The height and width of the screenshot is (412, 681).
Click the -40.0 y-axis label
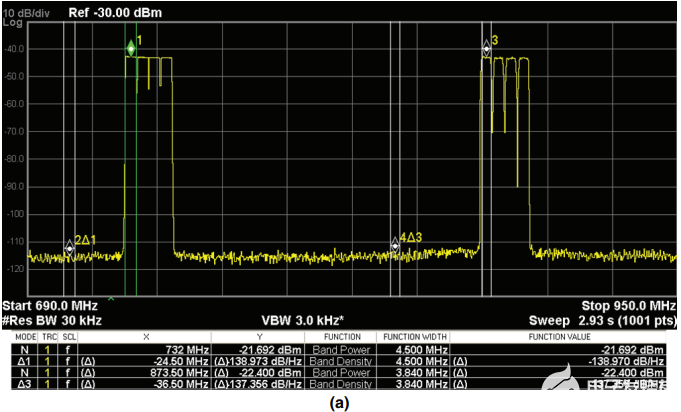coord(14,49)
